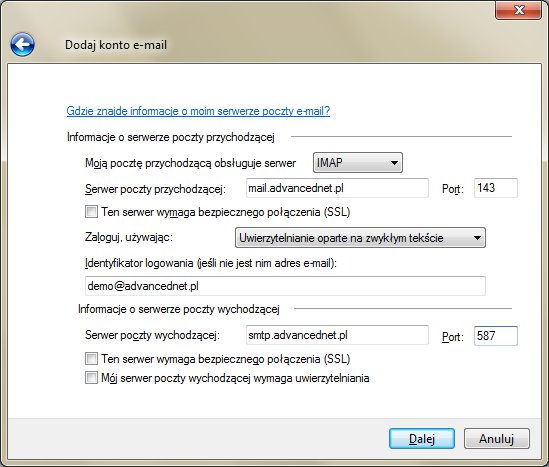Click the Dalej button
The width and height of the screenshot is (549, 467).
(422, 438)
